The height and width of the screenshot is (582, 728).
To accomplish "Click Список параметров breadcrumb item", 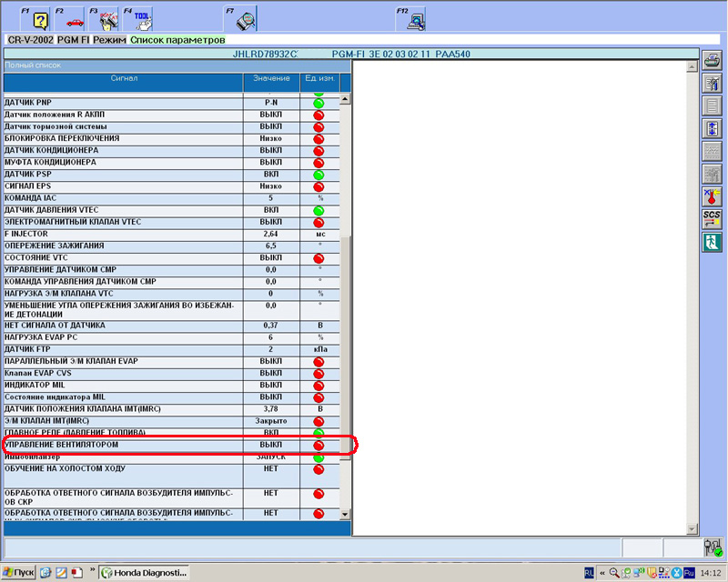I will pyautogui.click(x=177, y=40).
